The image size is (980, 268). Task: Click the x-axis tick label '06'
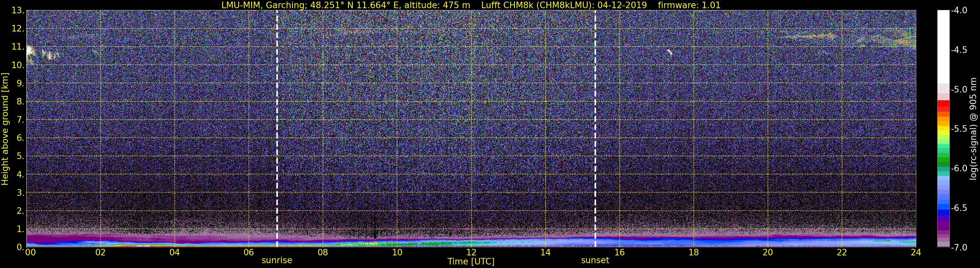(x=248, y=252)
